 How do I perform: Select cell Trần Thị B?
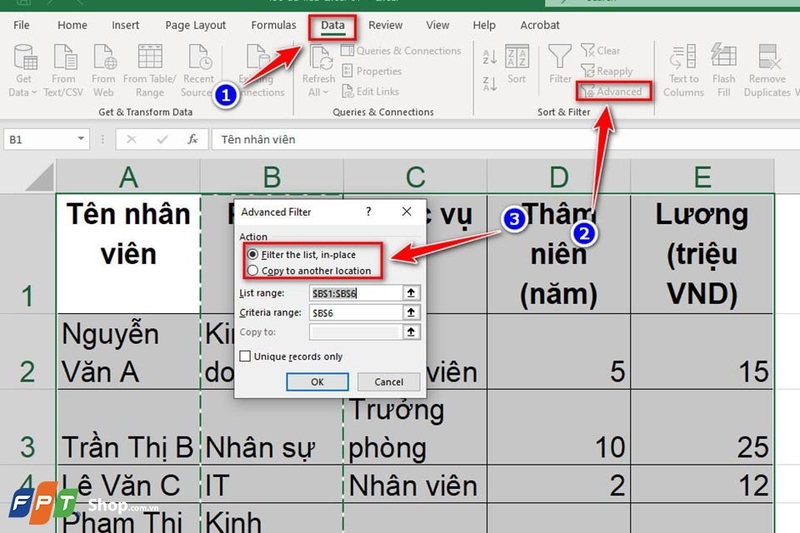128,427
